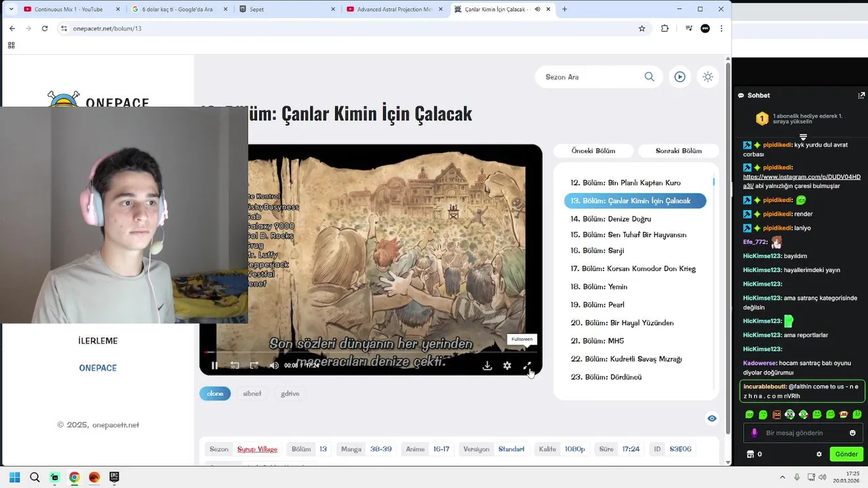Open 22. Bölüm: Kudretli Savaş Mızrağı
868x488 pixels.
point(627,359)
